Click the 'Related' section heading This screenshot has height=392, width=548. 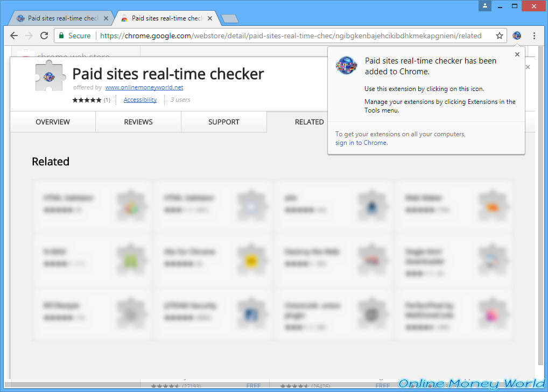pyautogui.click(x=51, y=162)
